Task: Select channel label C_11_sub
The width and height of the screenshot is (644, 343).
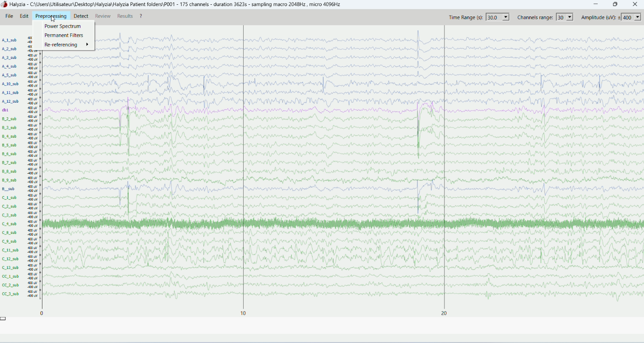Action: pos(10,250)
